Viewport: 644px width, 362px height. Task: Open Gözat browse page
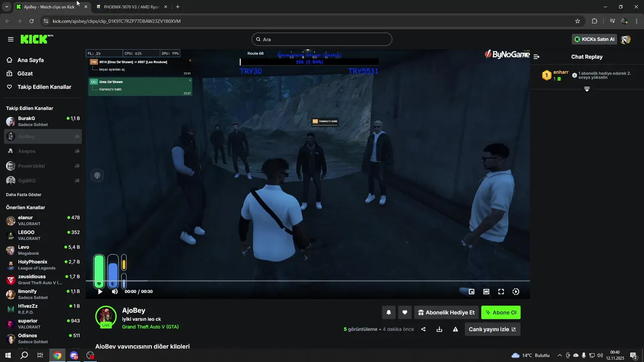25,73
